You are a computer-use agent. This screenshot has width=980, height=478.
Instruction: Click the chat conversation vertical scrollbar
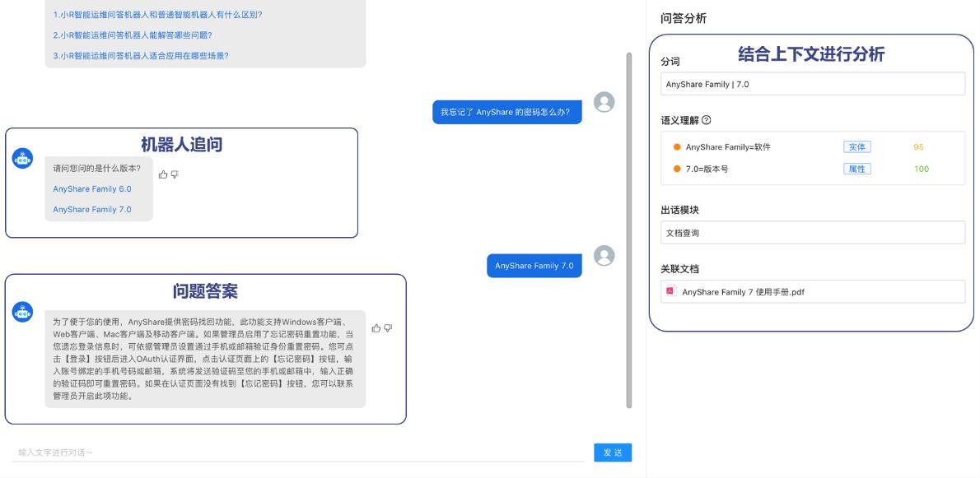pos(628,231)
